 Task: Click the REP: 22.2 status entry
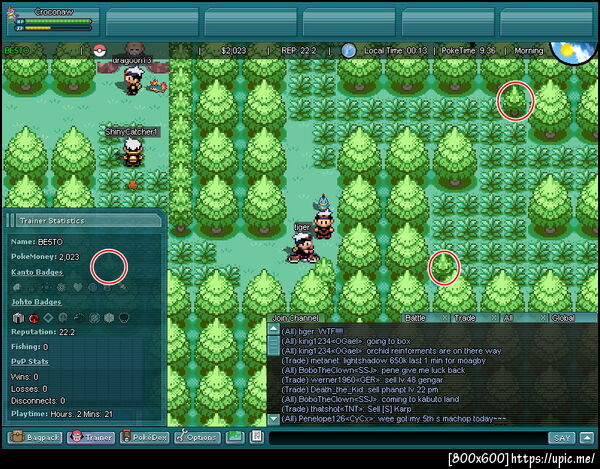299,50
